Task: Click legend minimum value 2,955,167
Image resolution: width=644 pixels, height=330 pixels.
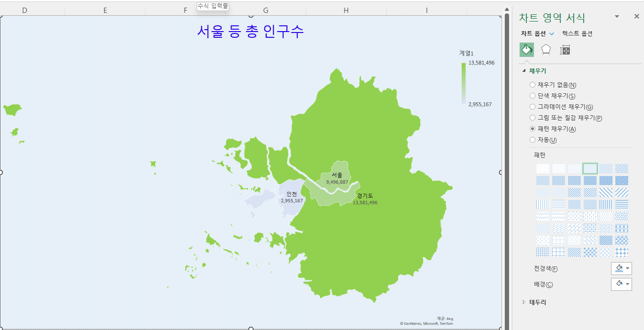Action: 480,104
